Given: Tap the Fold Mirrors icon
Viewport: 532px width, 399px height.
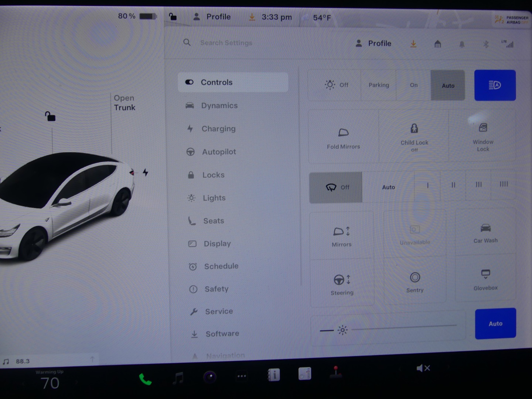Looking at the screenshot, I should point(343,133).
